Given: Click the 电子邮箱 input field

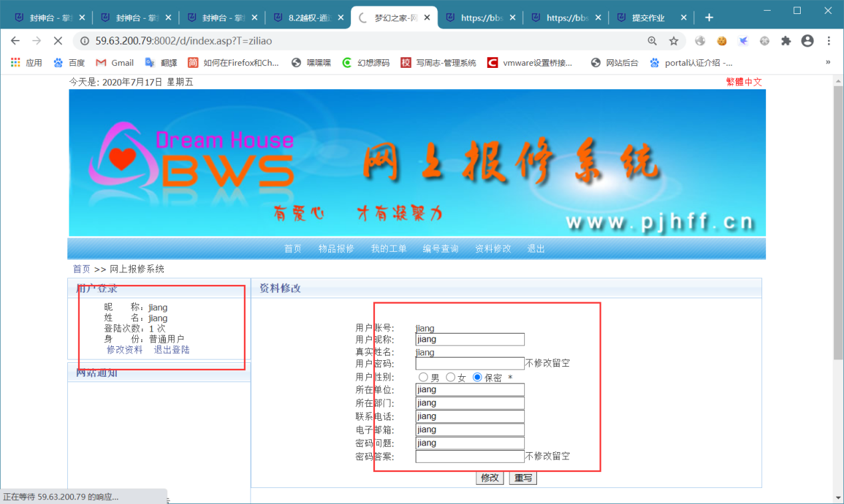Looking at the screenshot, I should 470,429.
